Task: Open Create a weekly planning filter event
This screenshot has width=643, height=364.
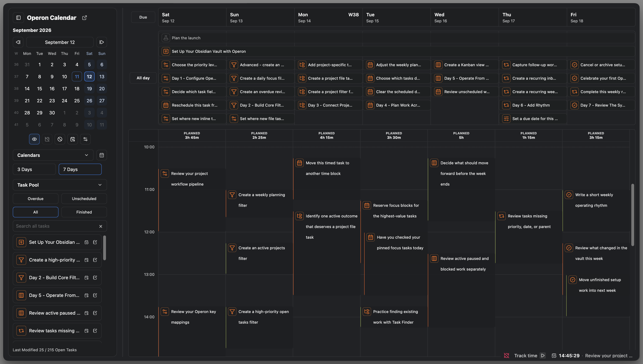Action: tap(259, 203)
